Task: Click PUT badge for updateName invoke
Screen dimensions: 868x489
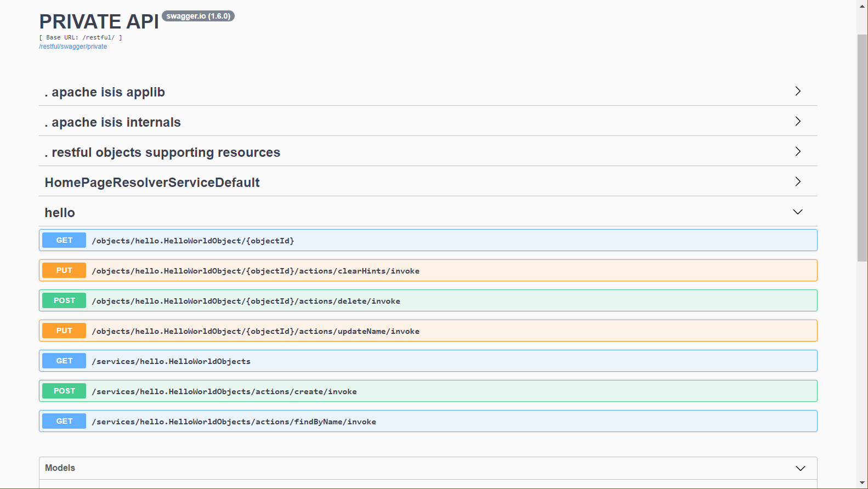Action: click(64, 331)
